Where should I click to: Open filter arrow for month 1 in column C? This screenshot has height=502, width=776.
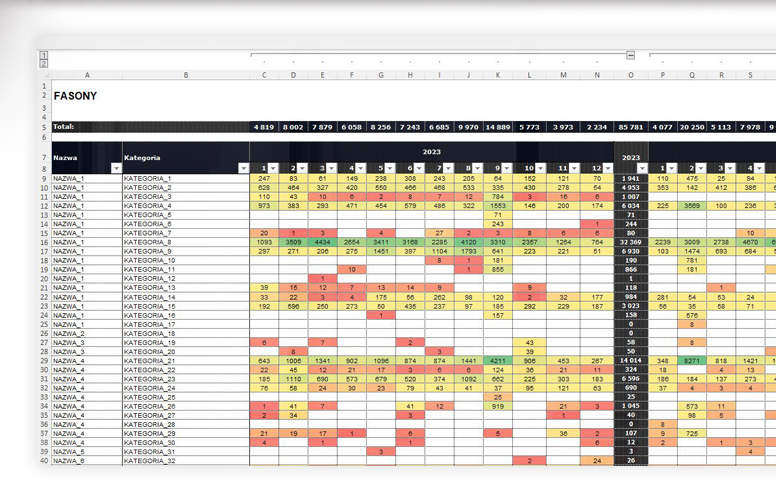point(273,169)
